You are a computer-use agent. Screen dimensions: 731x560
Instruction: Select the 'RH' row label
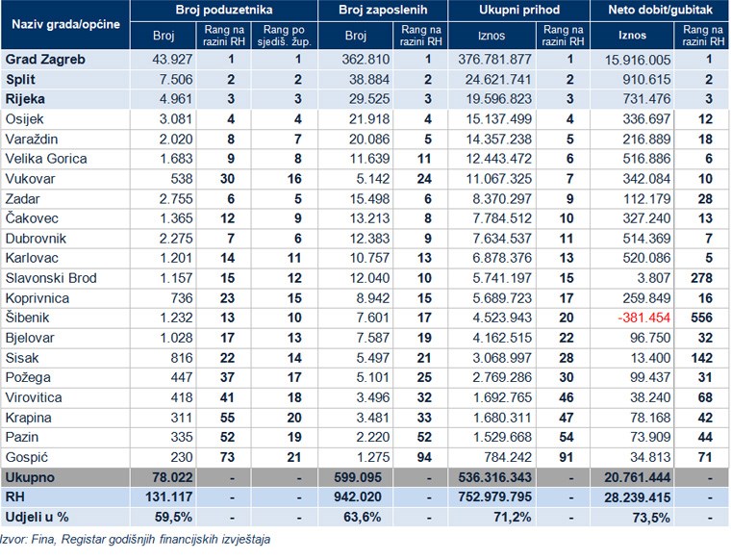[x=15, y=497]
